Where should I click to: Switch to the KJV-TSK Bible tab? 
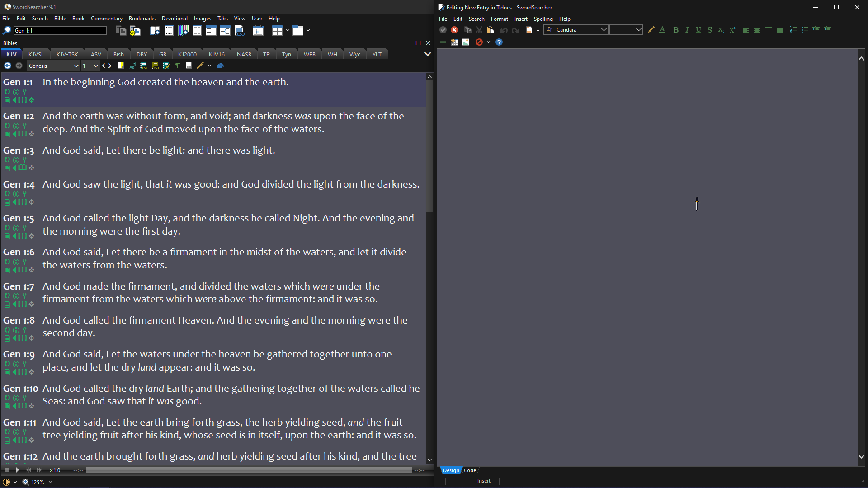click(x=67, y=54)
